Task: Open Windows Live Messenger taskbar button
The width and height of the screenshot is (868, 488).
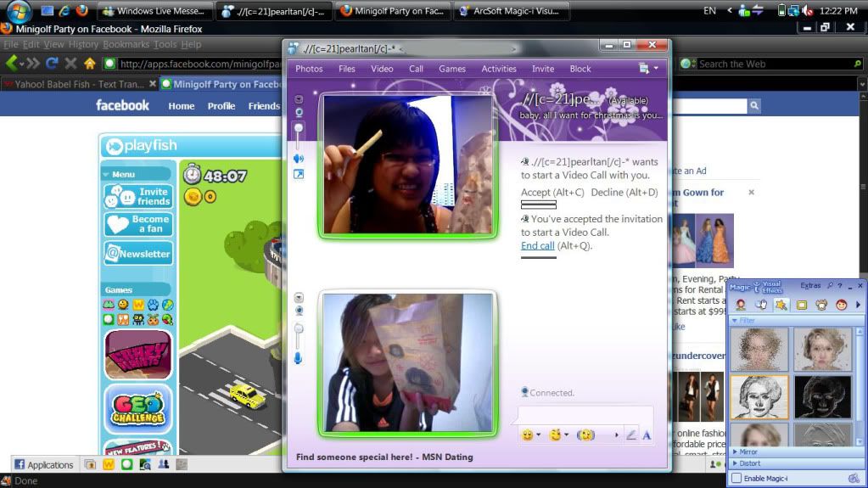Action: click(x=154, y=11)
